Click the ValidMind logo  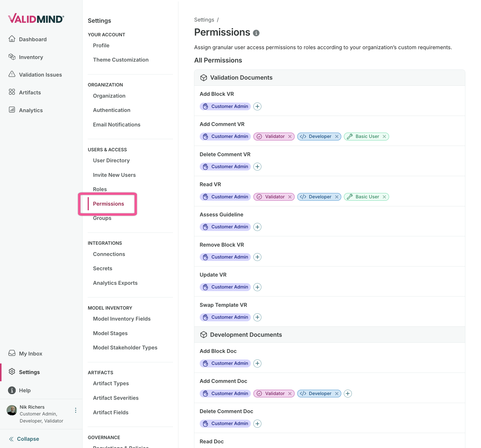click(36, 19)
